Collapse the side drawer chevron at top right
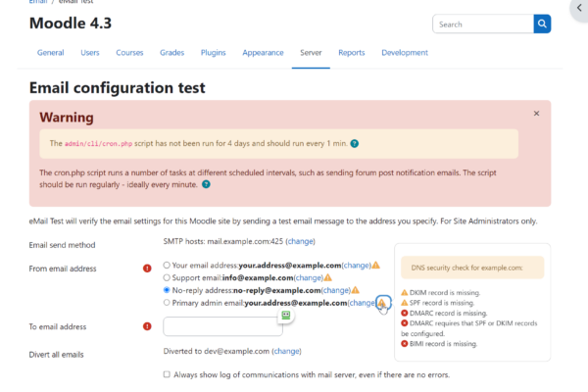This screenshot has width=588, height=392. point(579,8)
